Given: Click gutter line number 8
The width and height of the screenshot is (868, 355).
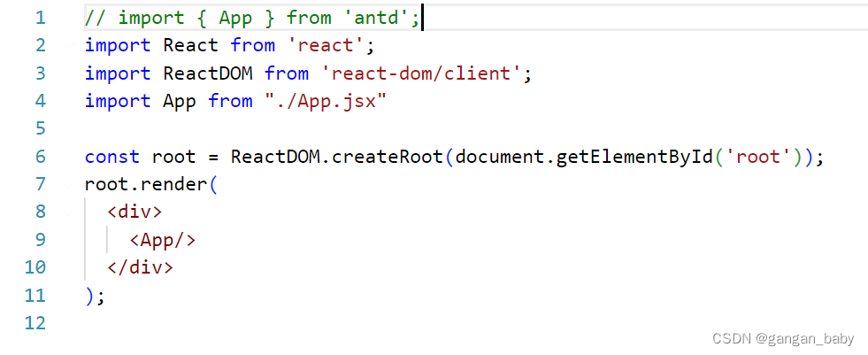Looking at the screenshot, I should click(40, 212).
